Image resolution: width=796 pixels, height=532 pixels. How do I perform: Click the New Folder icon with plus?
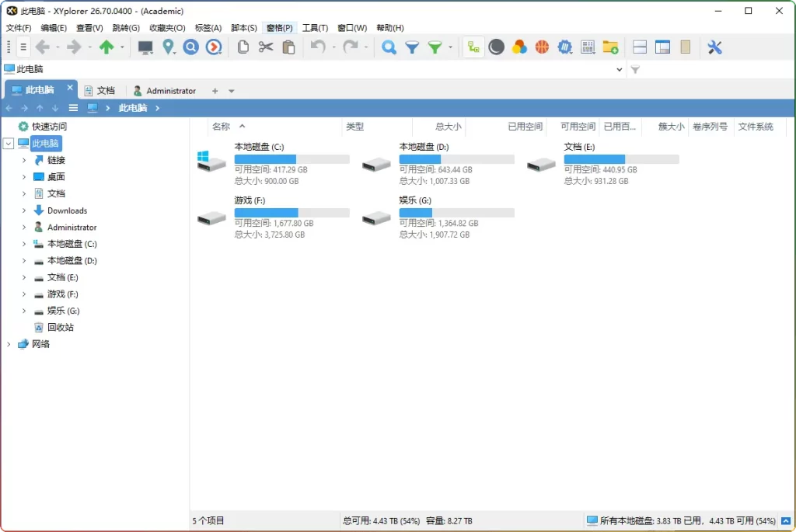(610, 47)
